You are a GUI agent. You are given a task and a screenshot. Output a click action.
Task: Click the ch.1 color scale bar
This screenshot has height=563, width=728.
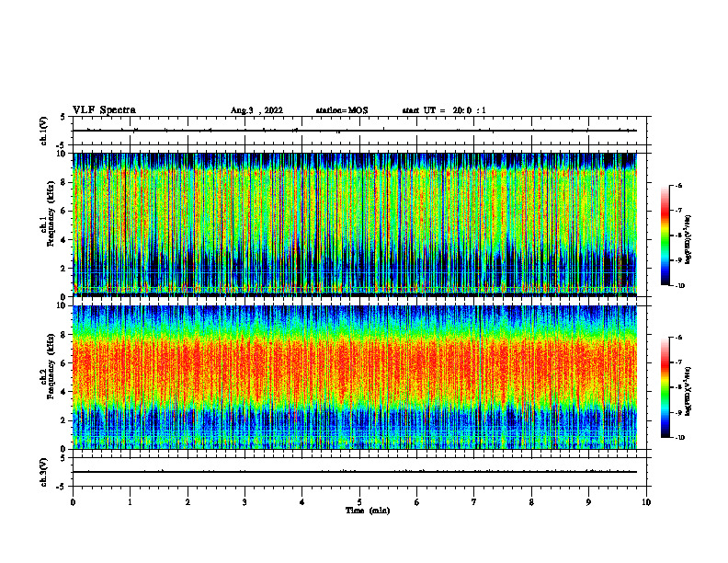click(x=665, y=236)
